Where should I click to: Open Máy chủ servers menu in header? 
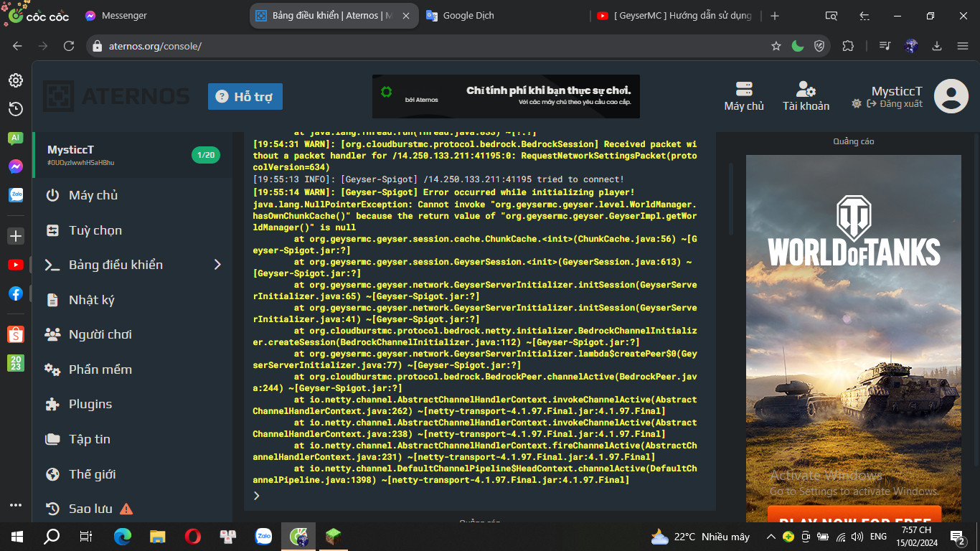tap(744, 96)
